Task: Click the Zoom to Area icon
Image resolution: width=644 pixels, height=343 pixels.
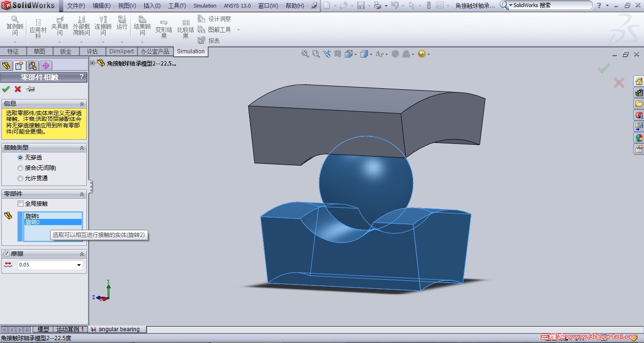Action: pos(316,54)
